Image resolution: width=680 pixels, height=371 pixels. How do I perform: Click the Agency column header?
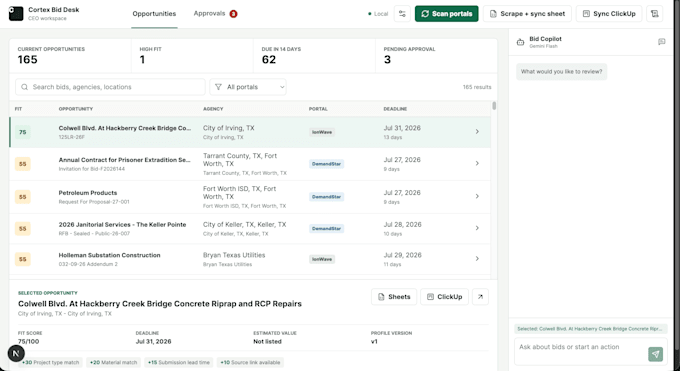(213, 109)
